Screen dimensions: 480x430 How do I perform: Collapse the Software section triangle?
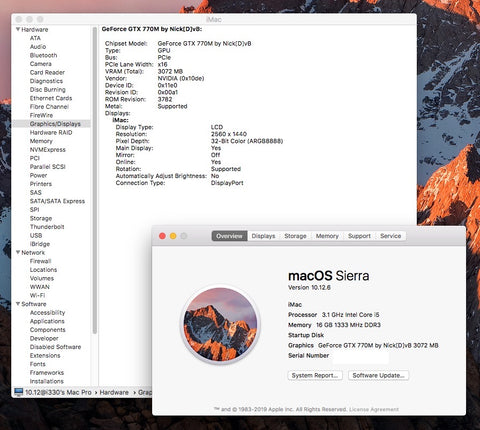[18, 304]
